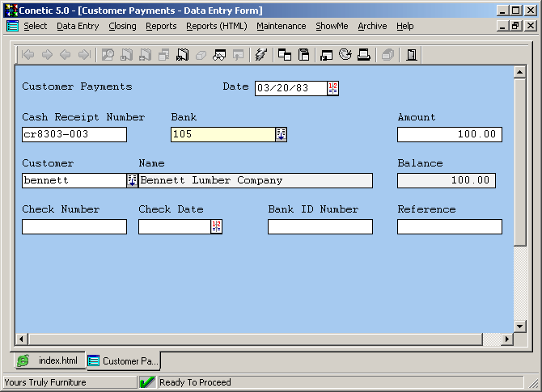Open the Reports (HTML) menu
This screenshot has height=392, width=542.
(x=216, y=26)
